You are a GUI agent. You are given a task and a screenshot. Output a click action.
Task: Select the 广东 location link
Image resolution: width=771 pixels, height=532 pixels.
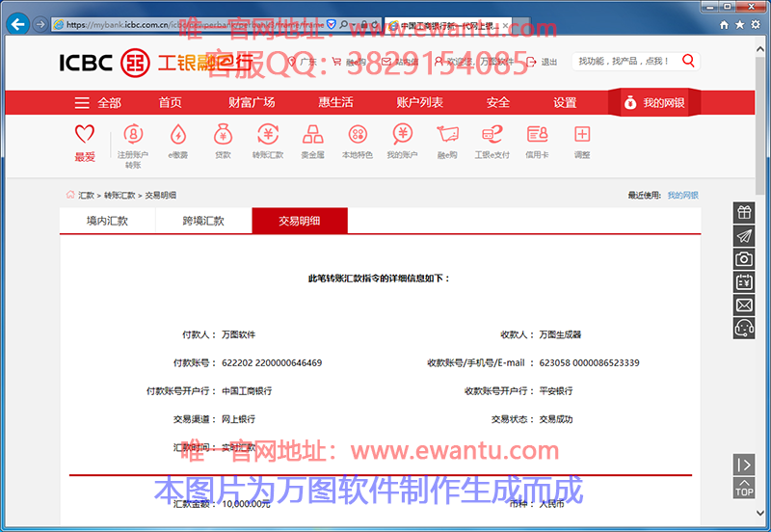303,62
